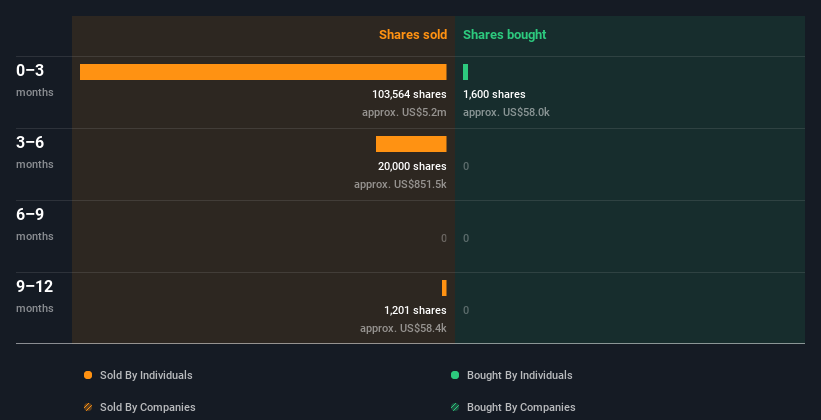Click the approx. US$851.5k value

400,184
